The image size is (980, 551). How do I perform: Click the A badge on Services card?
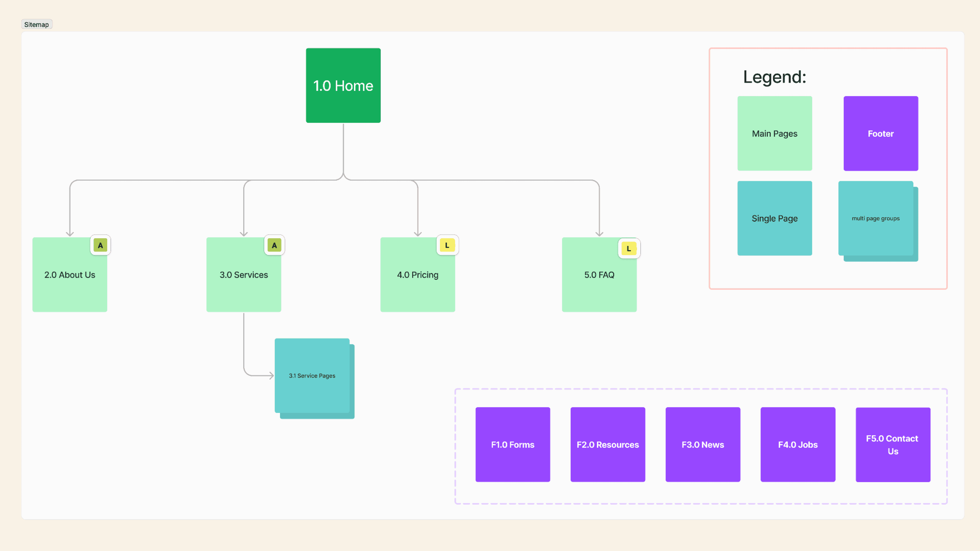click(x=274, y=245)
